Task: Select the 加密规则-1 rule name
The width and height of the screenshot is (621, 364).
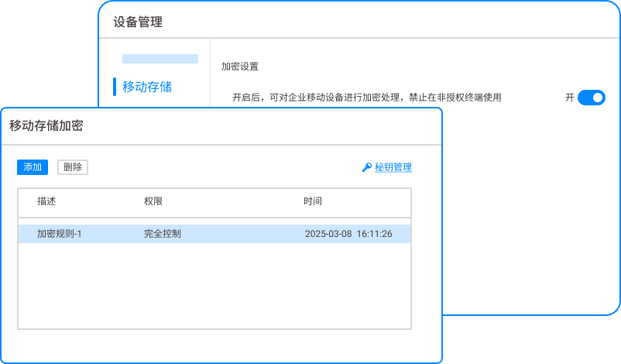Action: pos(60,234)
